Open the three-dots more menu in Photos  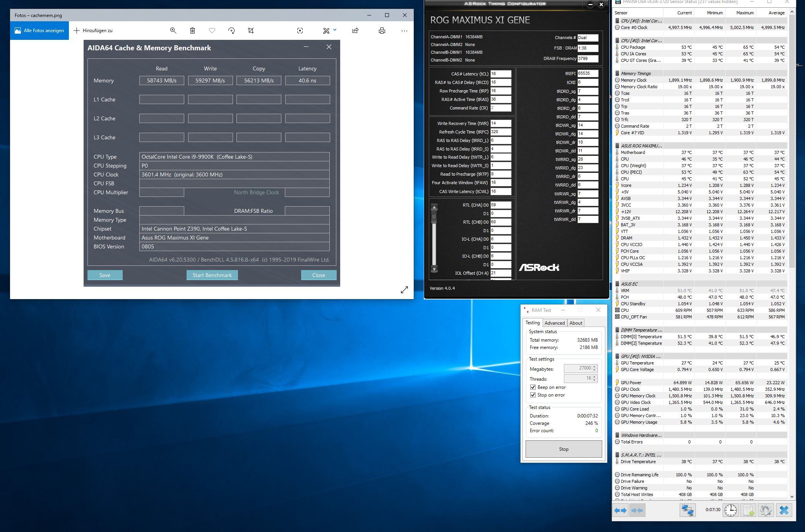(x=404, y=31)
